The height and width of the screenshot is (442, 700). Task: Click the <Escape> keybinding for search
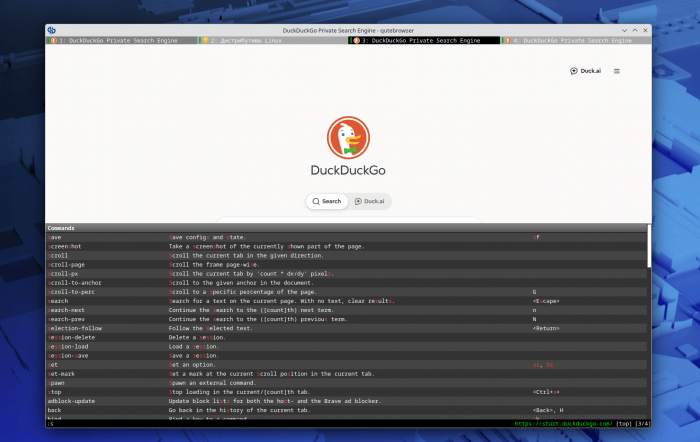tap(546, 301)
